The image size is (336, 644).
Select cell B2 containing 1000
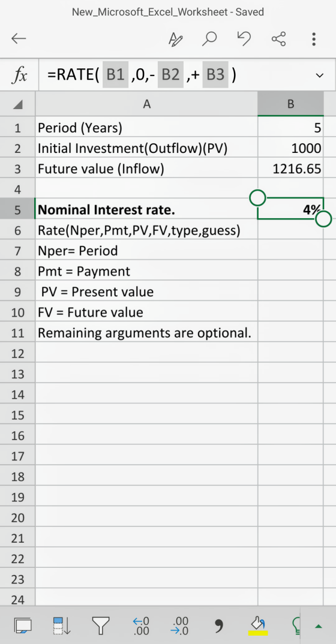(x=290, y=148)
